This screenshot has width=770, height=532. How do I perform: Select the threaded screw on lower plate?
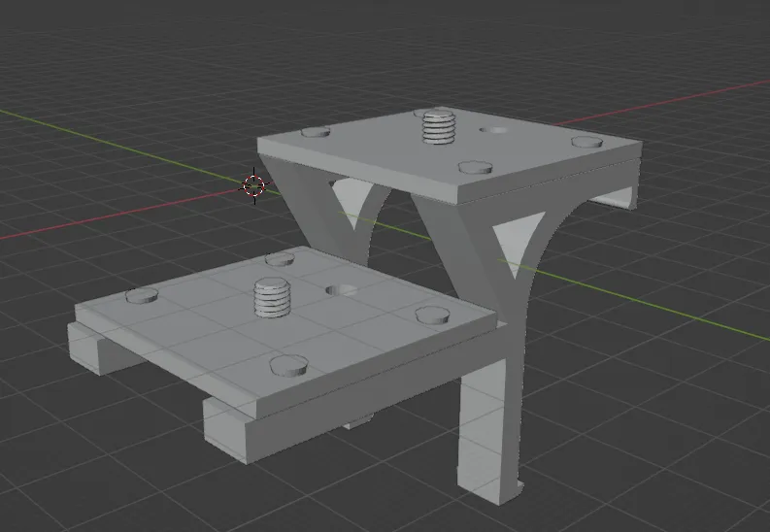(272, 297)
